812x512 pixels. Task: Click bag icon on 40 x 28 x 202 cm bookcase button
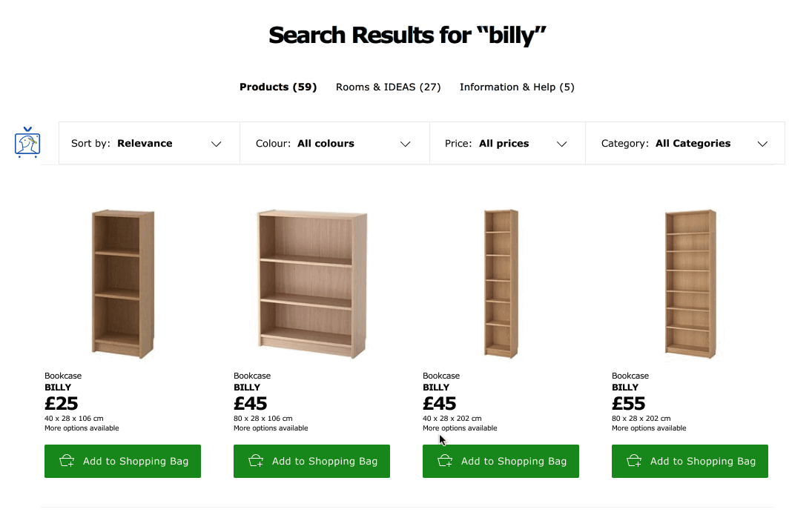[x=445, y=461]
